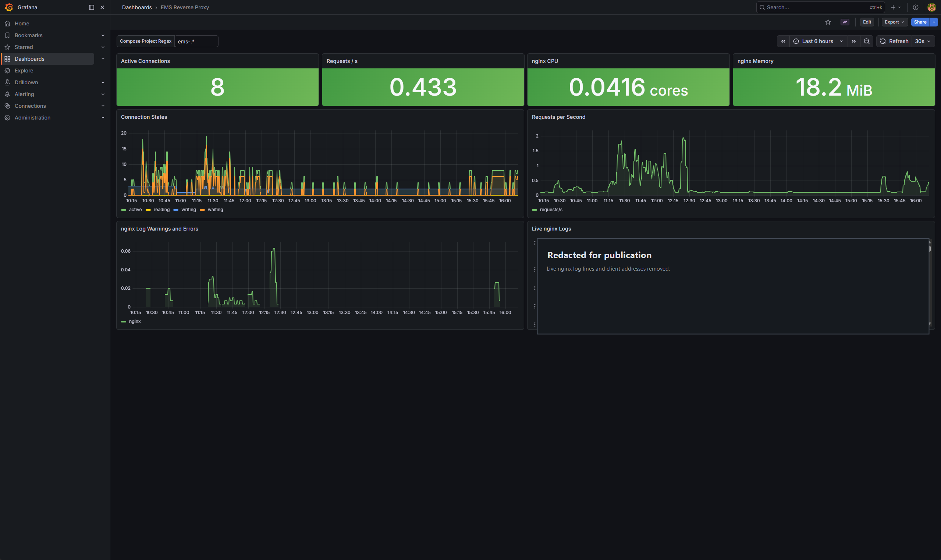941x560 pixels.
Task: Click the purple arrows icon beside Edit
Action: pyautogui.click(x=845, y=22)
